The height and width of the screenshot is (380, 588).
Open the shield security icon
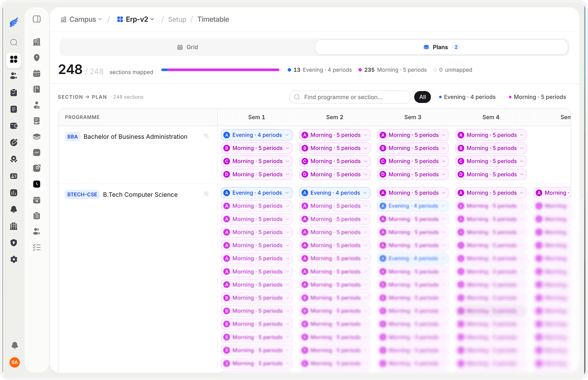(x=14, y=243)
